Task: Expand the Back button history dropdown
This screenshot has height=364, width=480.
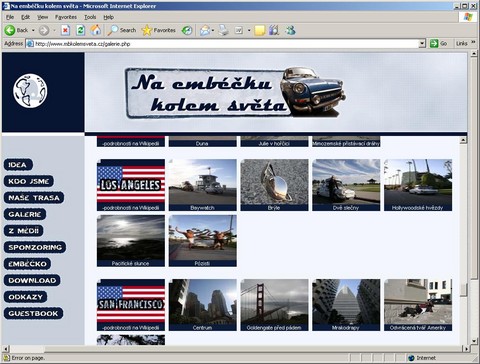Action: (x=33, y=31)
